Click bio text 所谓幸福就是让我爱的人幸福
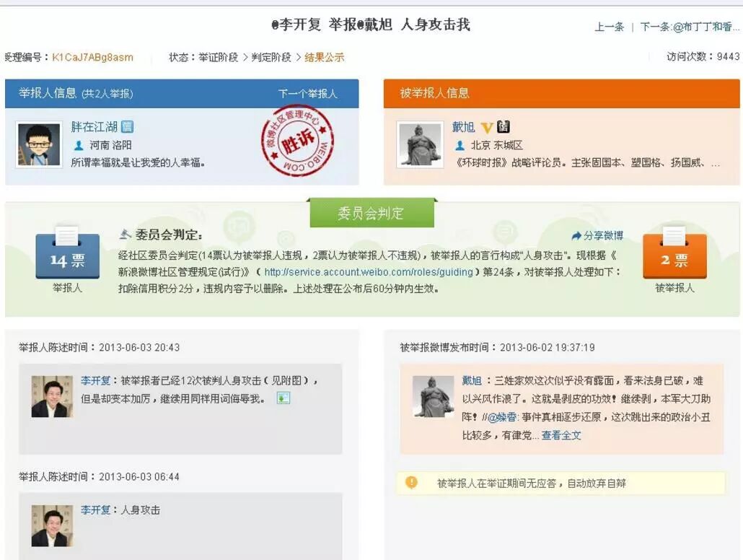743x560 pixels. [138, 162]
